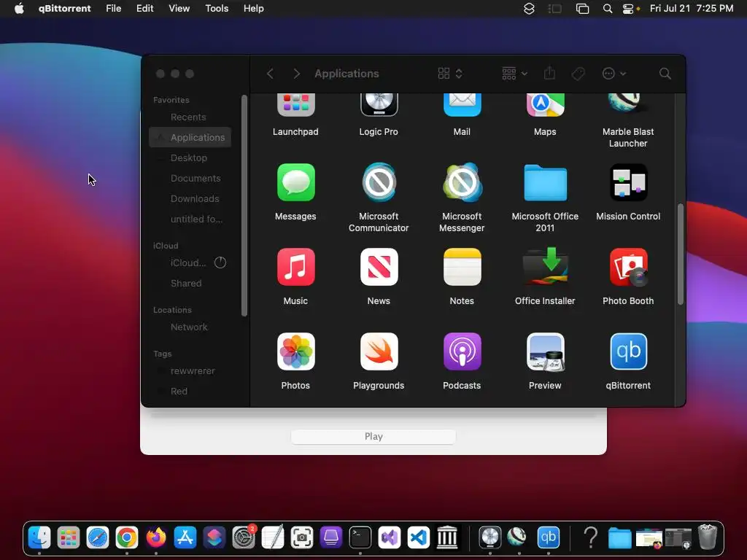This screenshot has width=747, height=560.
Task: Select Microsoft Communicator app icon
Action: point(379,182)
